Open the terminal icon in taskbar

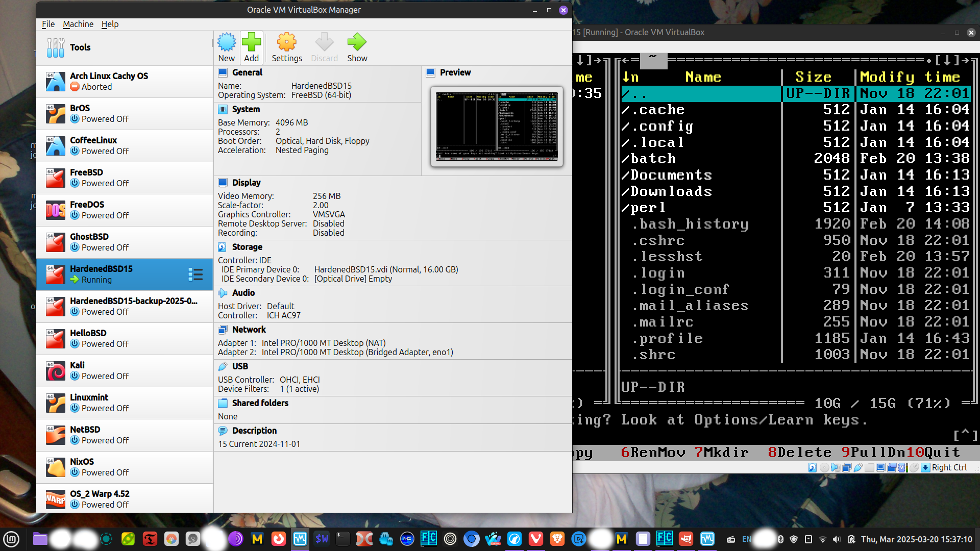(x=342, y=539)
